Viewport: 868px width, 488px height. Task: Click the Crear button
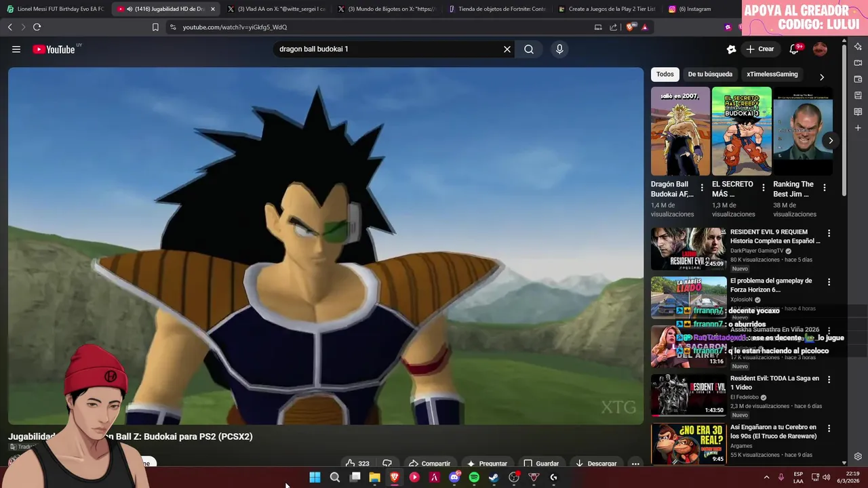point(760,49)
